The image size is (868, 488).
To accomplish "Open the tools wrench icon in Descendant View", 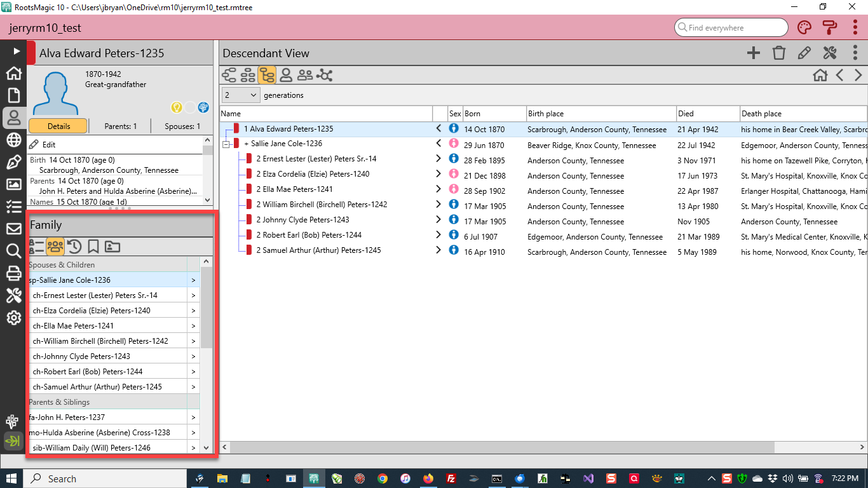I will (829, 53).
